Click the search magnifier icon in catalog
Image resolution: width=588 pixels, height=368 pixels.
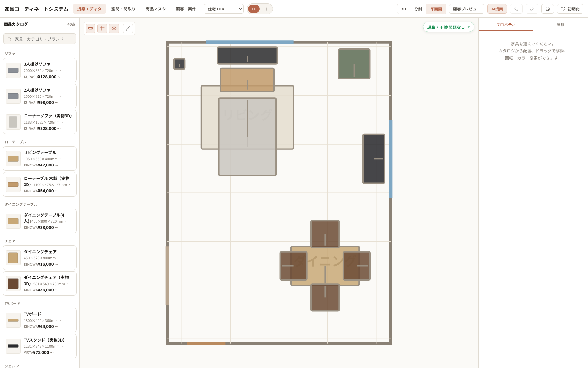(x=9, y=39)
